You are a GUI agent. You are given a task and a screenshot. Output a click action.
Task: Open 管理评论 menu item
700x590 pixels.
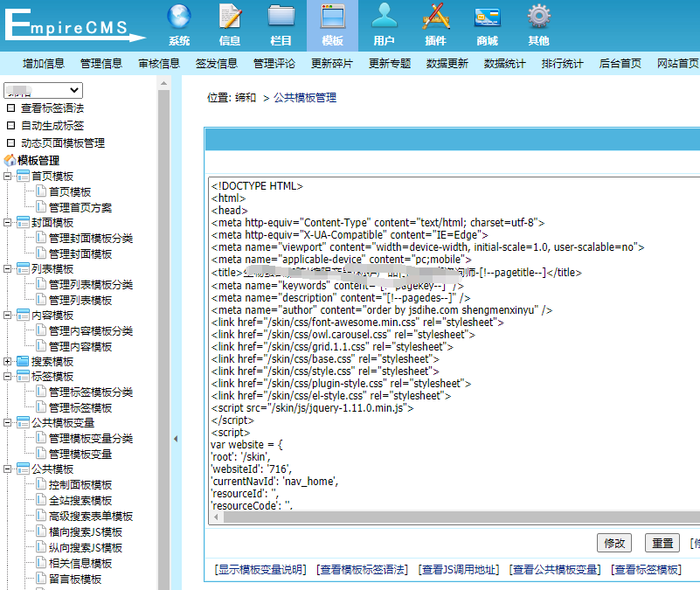(274, 64)
